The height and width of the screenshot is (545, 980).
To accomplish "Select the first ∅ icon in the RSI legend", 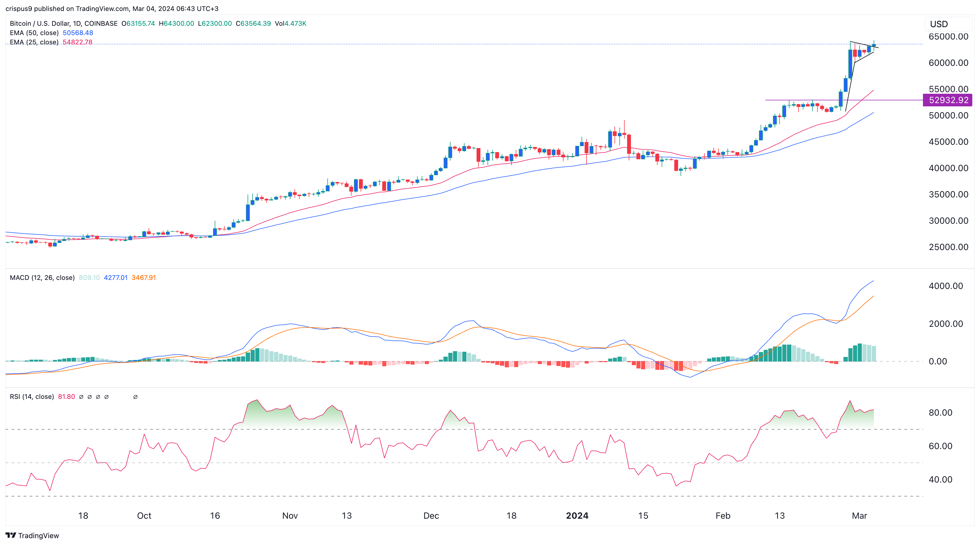I will (81, 397).
